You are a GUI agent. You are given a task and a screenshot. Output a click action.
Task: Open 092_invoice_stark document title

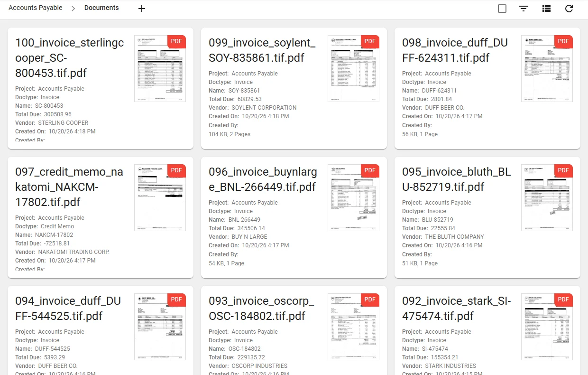[x=457, y=309]
